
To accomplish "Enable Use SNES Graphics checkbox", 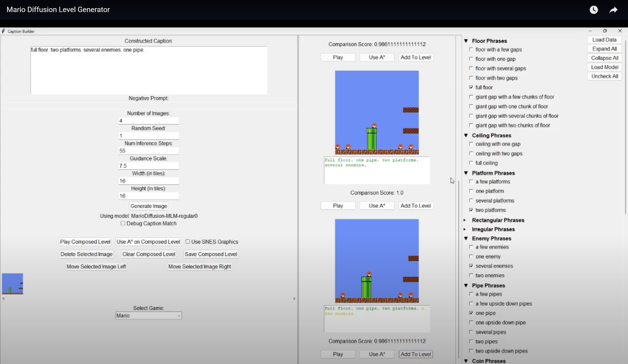I will tap(188, 242).
